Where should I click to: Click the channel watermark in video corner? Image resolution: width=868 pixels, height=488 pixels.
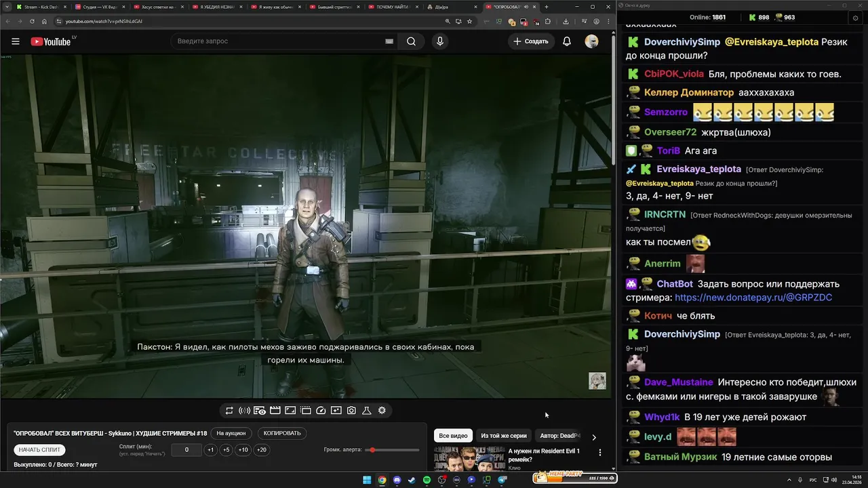(x=597, y=381)
